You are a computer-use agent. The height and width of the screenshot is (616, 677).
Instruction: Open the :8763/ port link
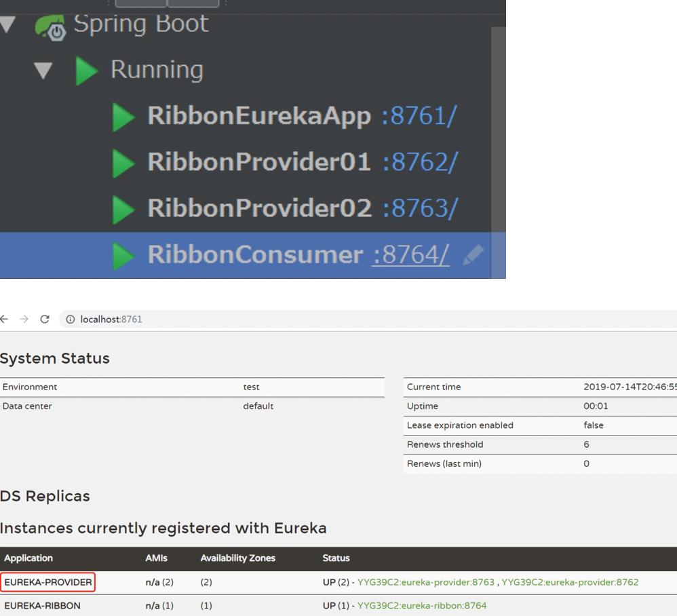(420, 208)
